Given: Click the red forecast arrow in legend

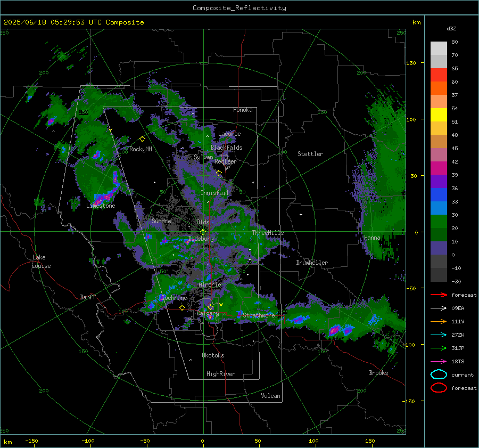Looking at the screenshot, I should pos(439,295).
